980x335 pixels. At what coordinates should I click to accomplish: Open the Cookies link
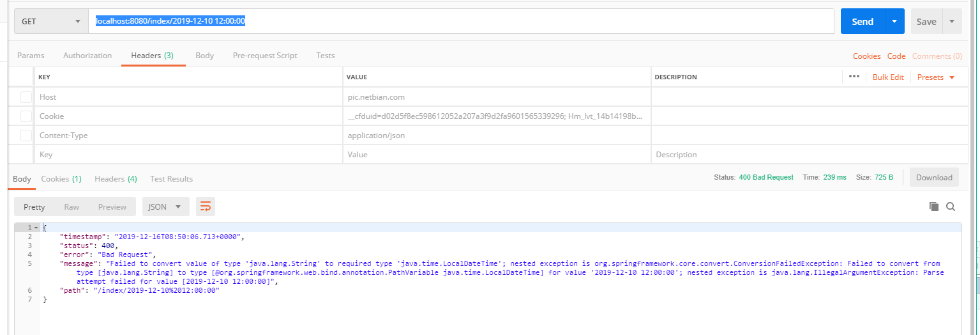click(866, 56)
